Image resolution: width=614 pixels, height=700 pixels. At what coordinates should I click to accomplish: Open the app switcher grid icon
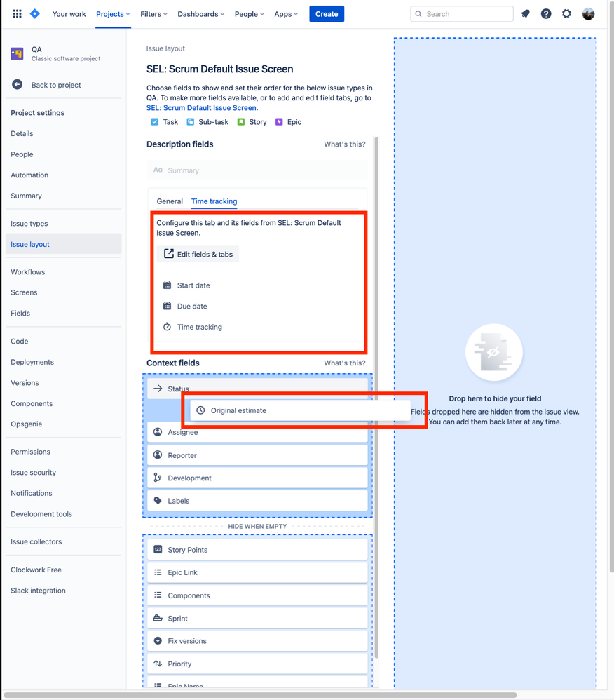(x=17, y=14)
